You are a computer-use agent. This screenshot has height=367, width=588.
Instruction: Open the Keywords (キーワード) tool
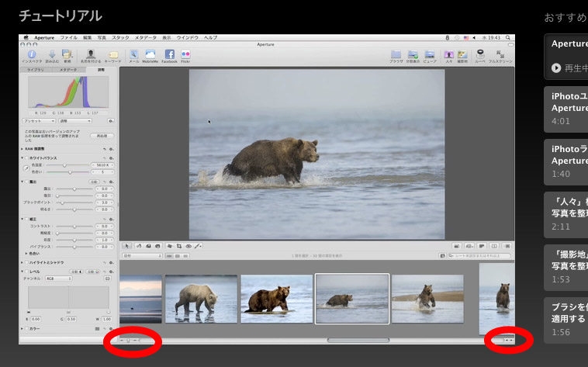click(113, 54)
